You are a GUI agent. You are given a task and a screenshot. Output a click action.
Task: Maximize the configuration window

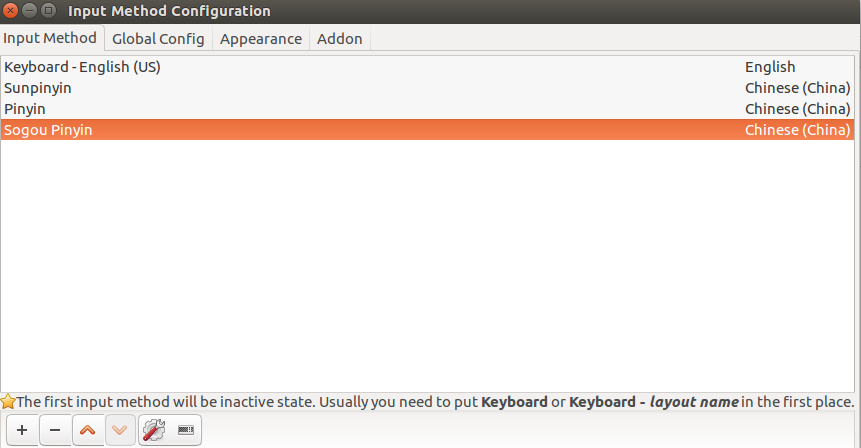[x=48, y=11]
